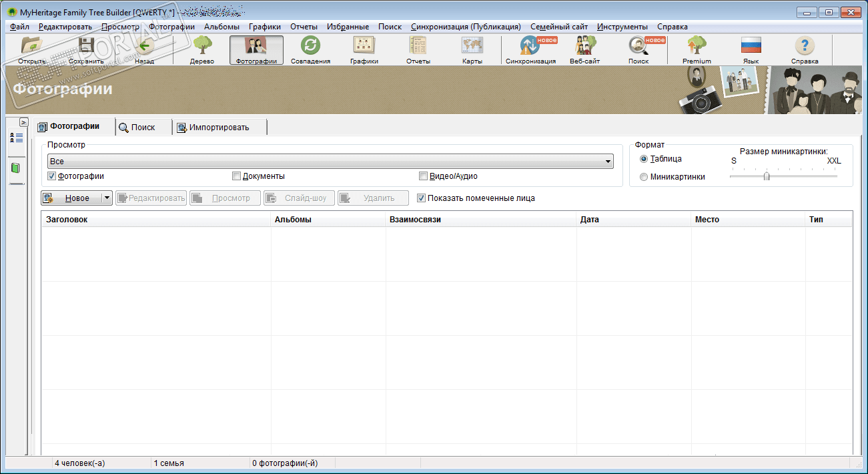Sort by the Альбомы column header

tap(328, 219)
